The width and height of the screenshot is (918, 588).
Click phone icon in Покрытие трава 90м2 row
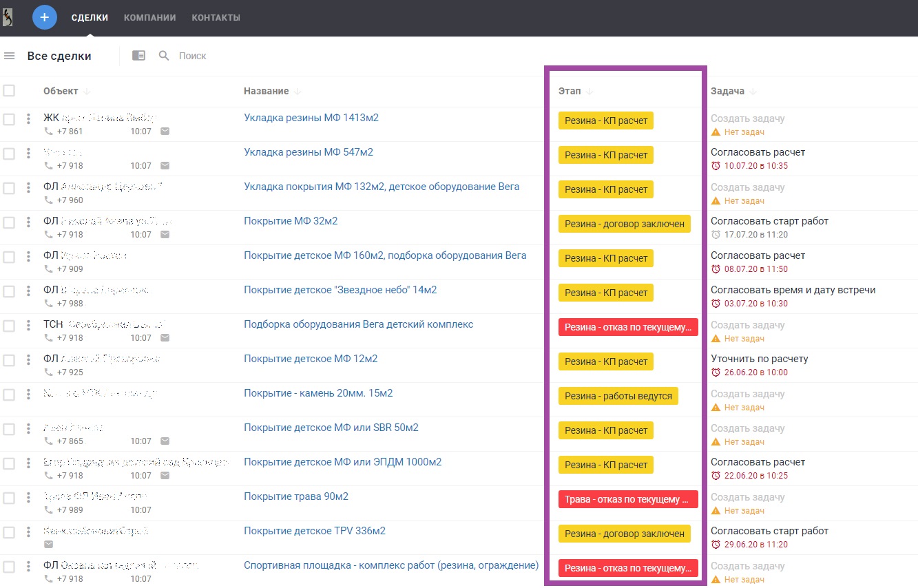(x=48, y=510)
